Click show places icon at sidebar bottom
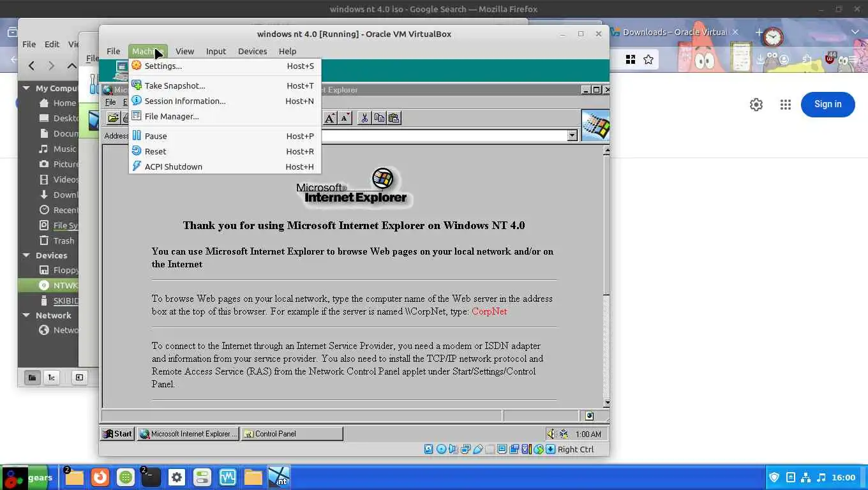This screenshot has height=490, width=868. pyautogui.click(x=32, y=377)
